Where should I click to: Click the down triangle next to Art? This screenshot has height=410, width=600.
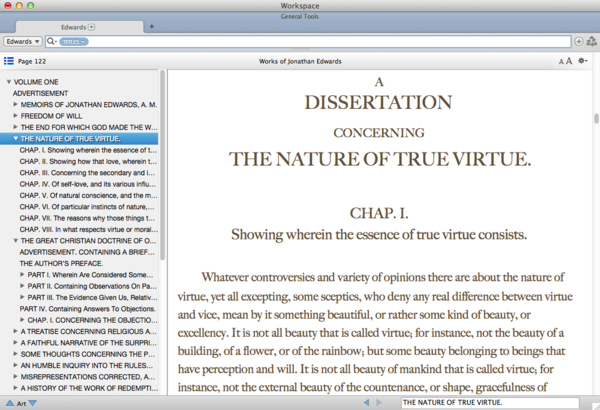tap(33, 403)
